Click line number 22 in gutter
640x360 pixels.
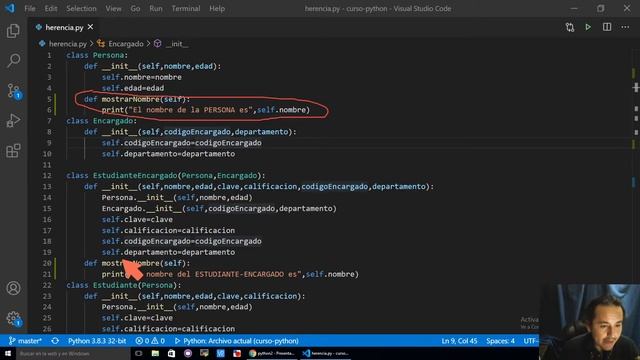click(47, 285)
